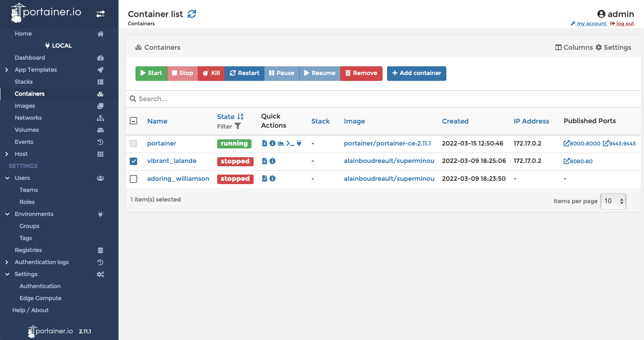The height and width of the screenshot is (340, 644).
Task: Uncheck the vibrant_lalande container checkbox
Action: pos(133,161)
